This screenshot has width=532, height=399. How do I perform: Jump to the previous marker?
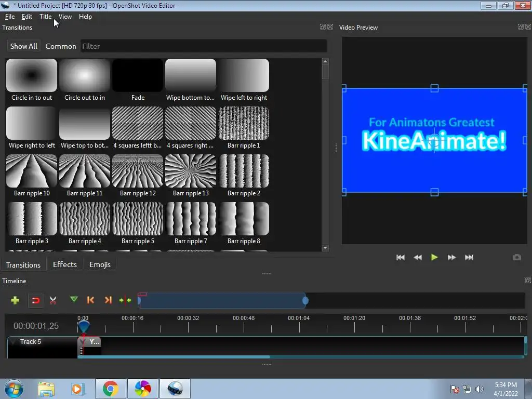(x=90, y=300)
